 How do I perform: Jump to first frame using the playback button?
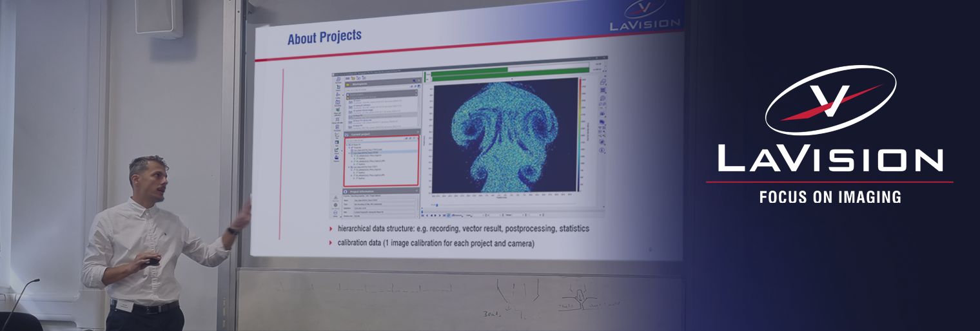click(x=424, y=214)
